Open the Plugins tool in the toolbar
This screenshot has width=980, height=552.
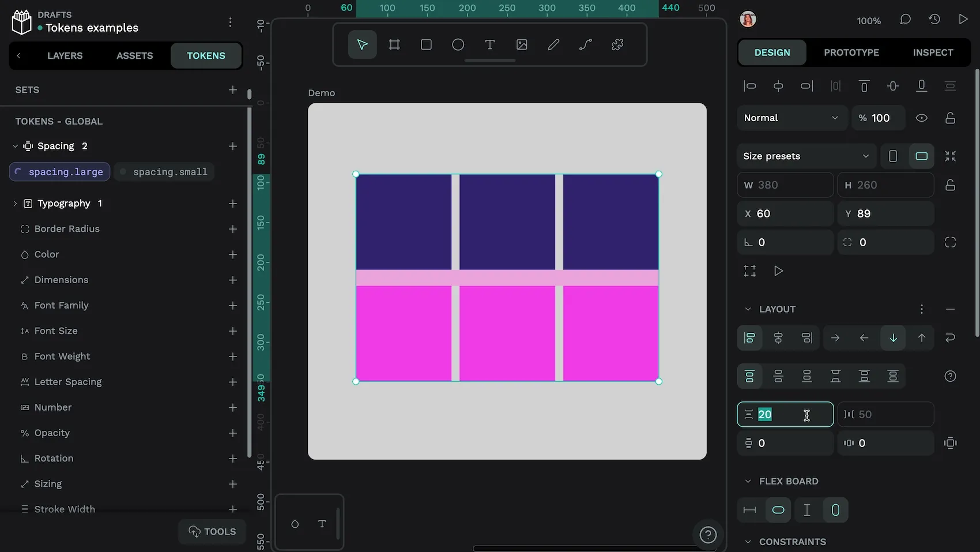tap(617, 44)
